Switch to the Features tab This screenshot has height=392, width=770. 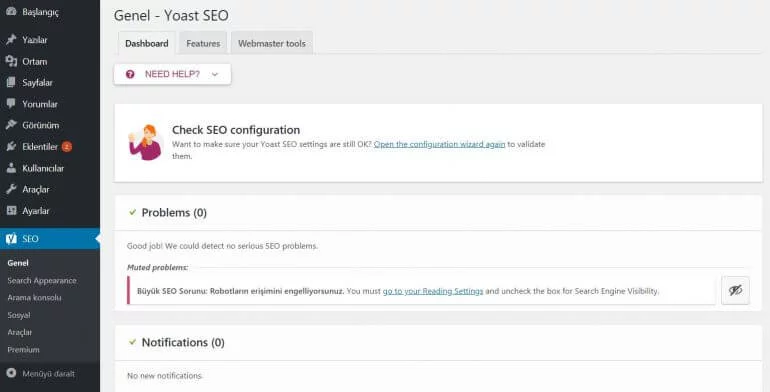pos(203,43)
